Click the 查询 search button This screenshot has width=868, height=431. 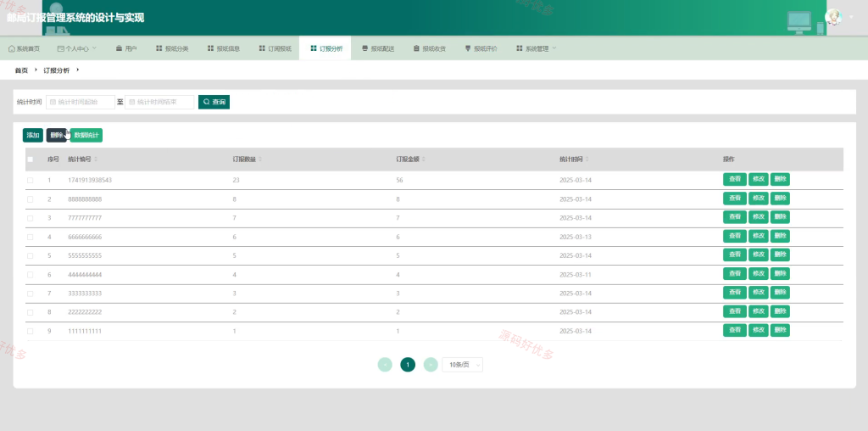pyautogui.click(x=214, y=102)
